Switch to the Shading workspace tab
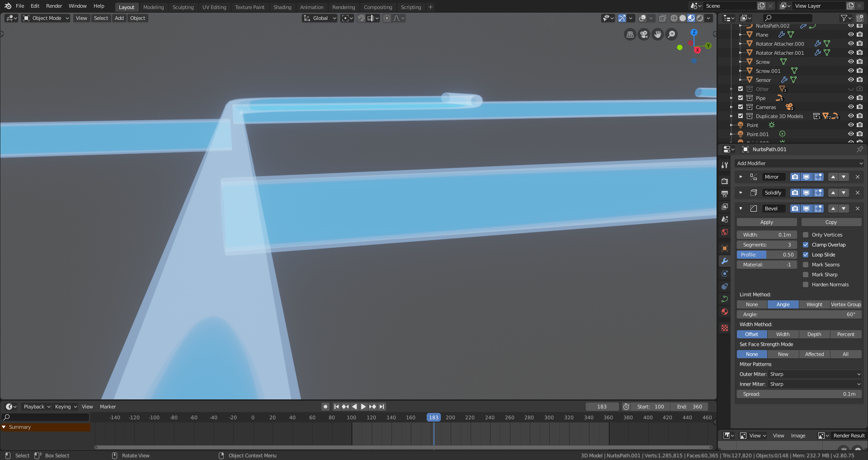The height and width of the screenshot is (460, 868). tap(282, 7)
